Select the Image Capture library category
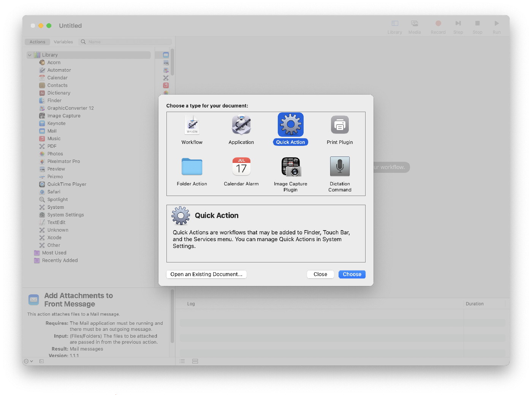Screen dimensions: 532x395 (x=64, y=116)
